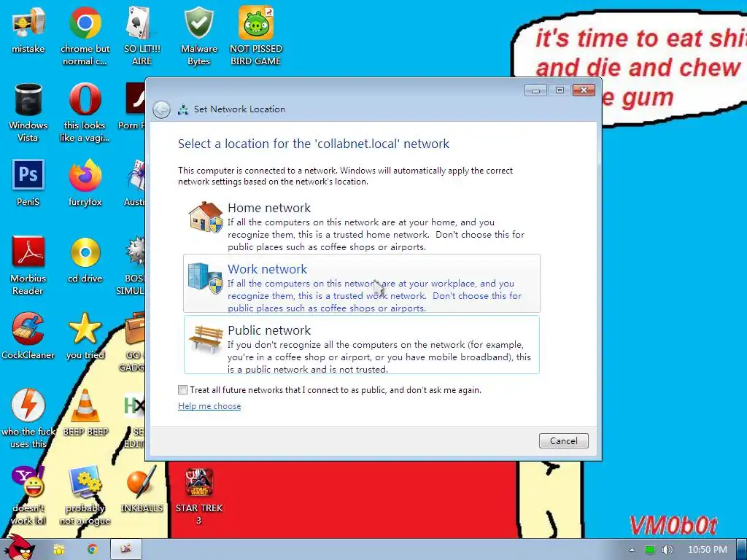Choose the Home network option
This screenshot has width=747, height=560.
(362, 227)
